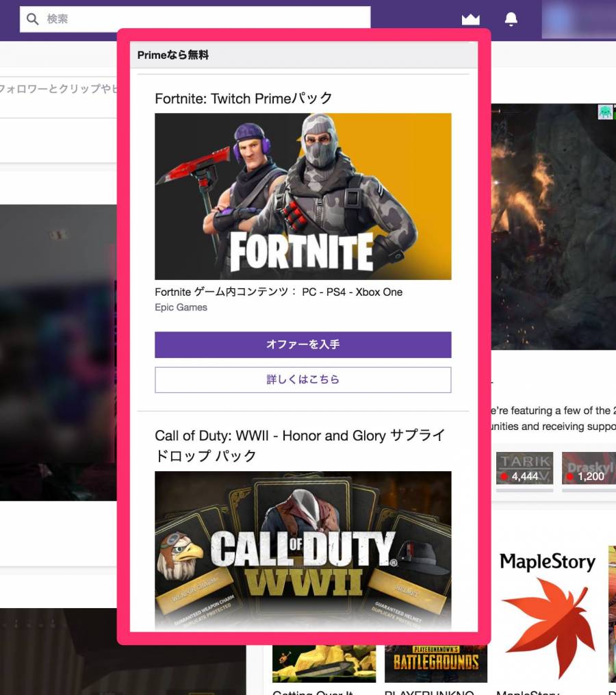Open the notifications bell
Image resolution: width=616 pixels, height=695 pixels.
coord(511,19)
